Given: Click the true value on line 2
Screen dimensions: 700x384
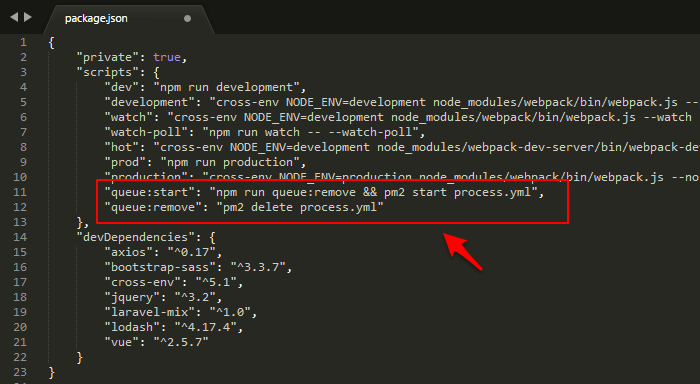Looking at the screenshot, I should pos(167,57).
